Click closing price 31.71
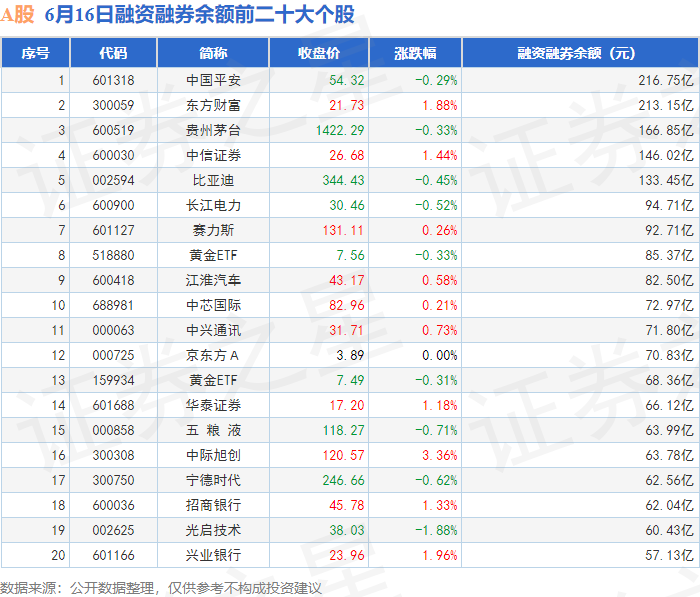The width and height of the screenshot is (700, 597). (346, 330)
